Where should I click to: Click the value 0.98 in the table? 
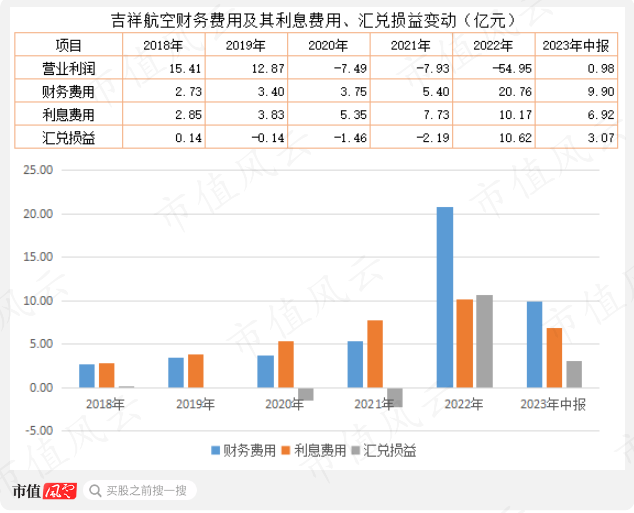pos(601,69)
